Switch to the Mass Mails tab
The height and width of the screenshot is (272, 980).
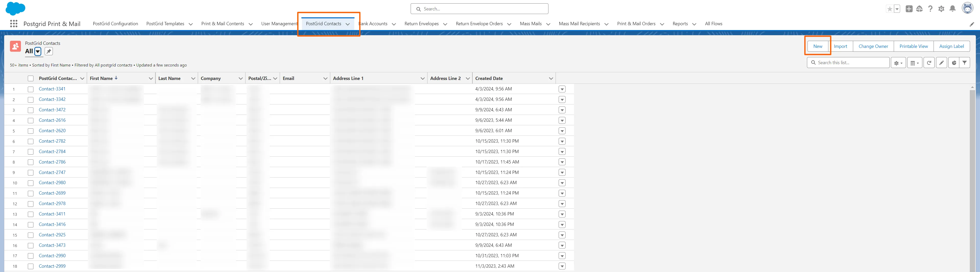(530, 23)
